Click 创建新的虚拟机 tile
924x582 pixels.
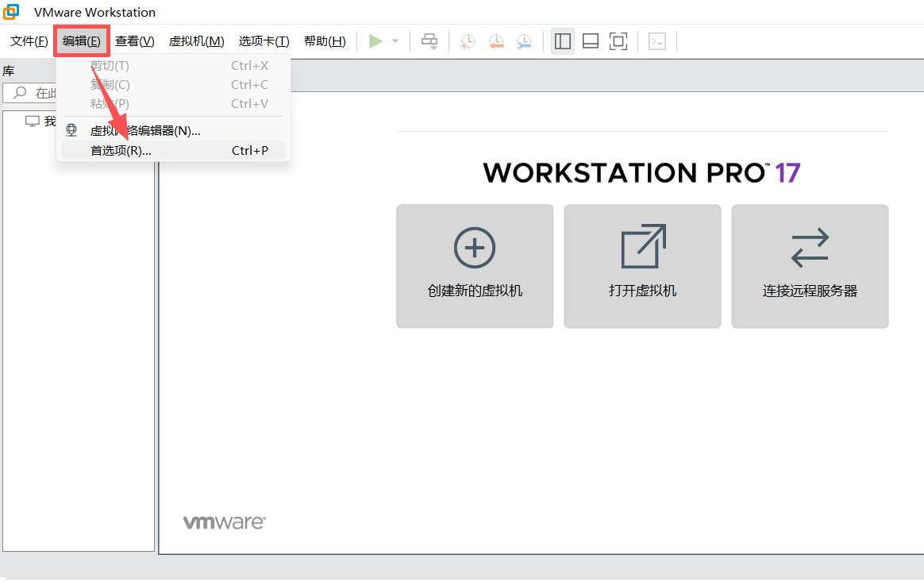pyautogui.click(x=475, y=266)
